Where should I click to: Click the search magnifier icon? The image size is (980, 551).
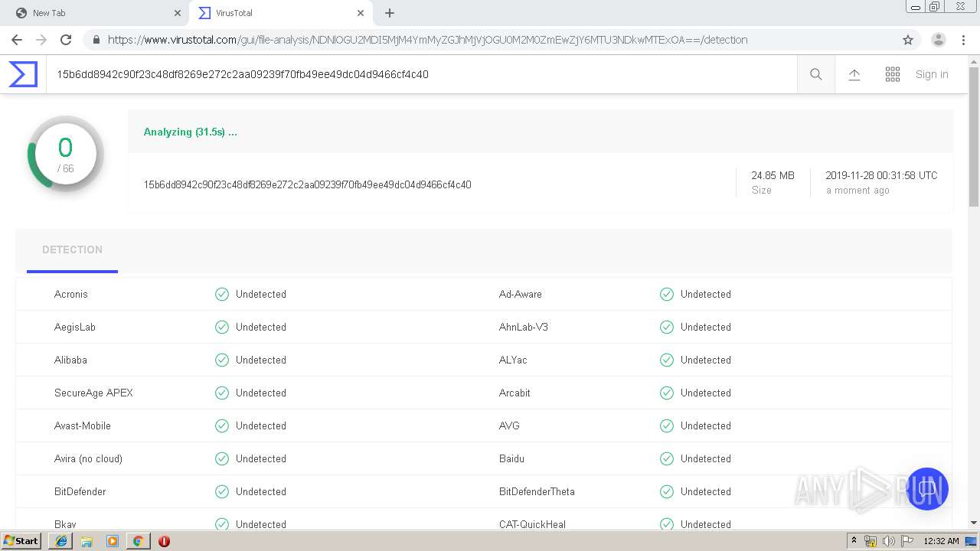pyautogui.click(x=816, y=74)
